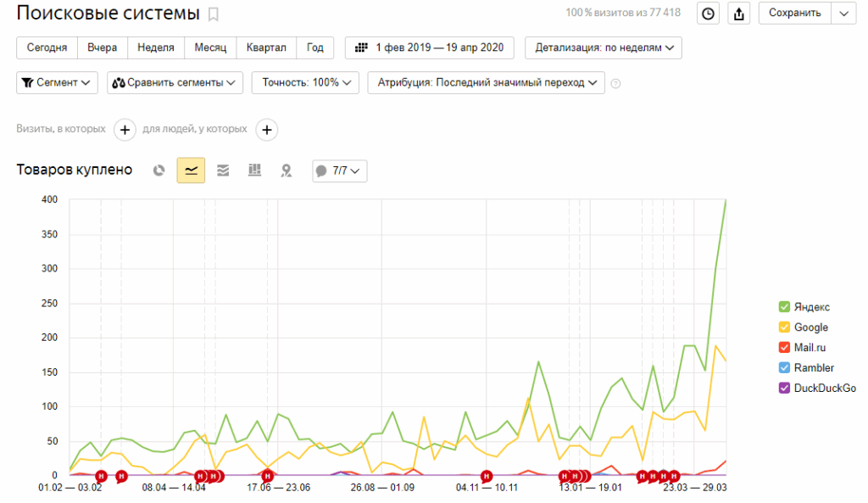Switch to pie chart view
The width and height of the screenshot is (868, 503).
pos(159,170)
